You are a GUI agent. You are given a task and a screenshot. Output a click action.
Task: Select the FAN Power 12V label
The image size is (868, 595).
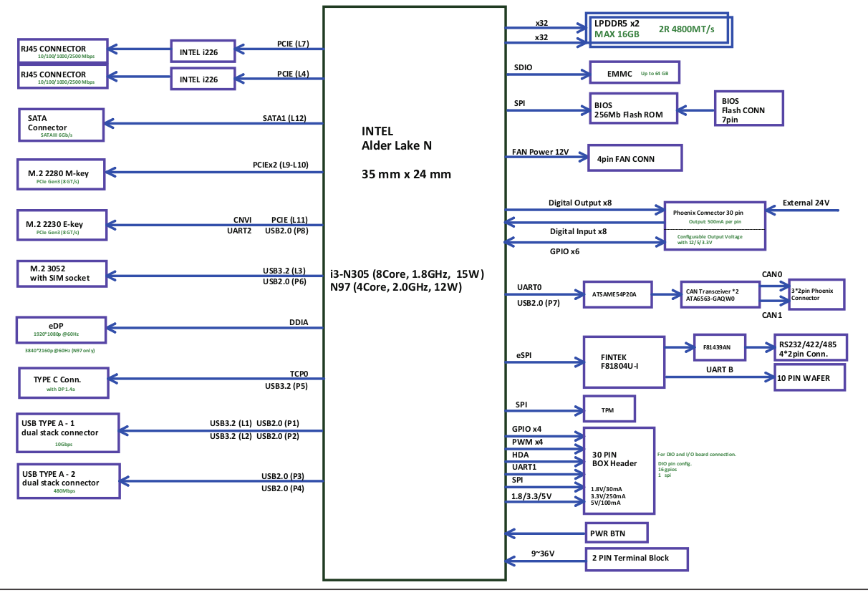pos(540,153)
